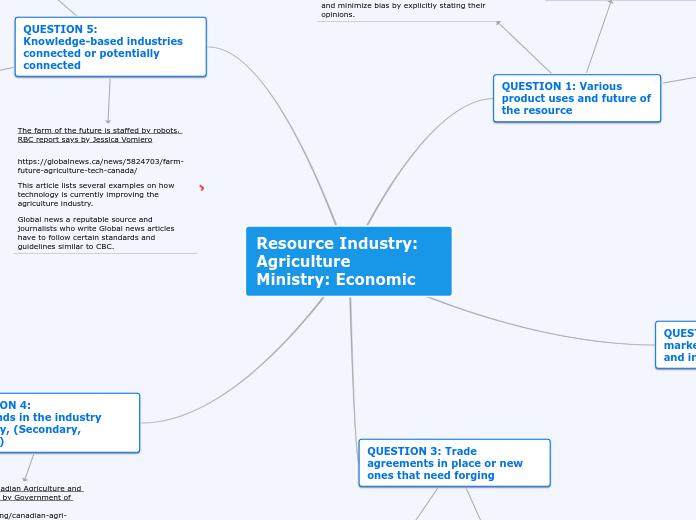Select the central Resource Industry: Agriculture node

pos(349,261)
